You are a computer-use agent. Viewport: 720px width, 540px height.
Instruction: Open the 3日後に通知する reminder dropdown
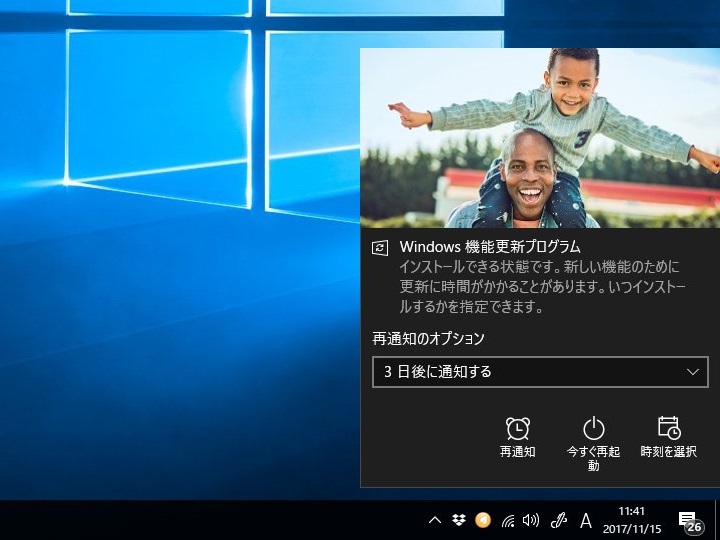540,371
